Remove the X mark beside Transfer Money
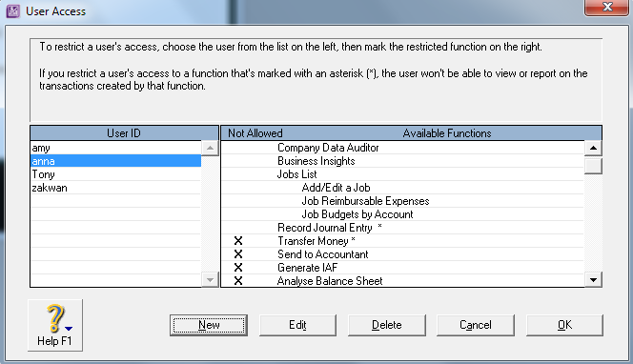The image size is (633, 364). pyautogui.click(x=238, y=241)
